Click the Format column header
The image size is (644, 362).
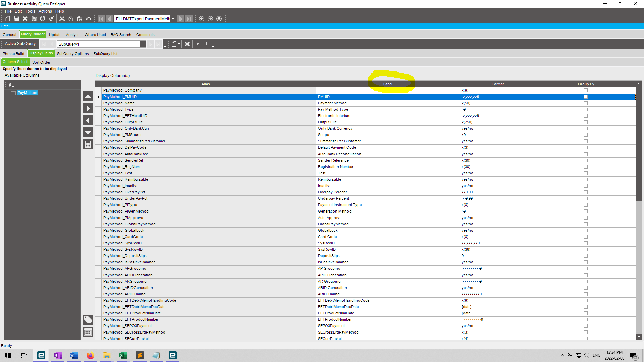pos(497,84)
